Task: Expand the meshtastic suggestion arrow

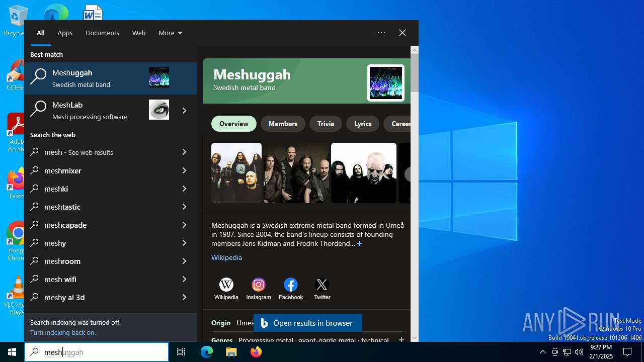Action: click(x=184, y=207)
